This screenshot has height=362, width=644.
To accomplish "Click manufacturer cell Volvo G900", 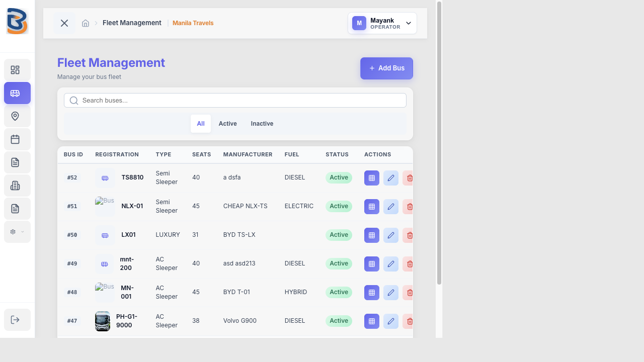I will coord(240,321).
